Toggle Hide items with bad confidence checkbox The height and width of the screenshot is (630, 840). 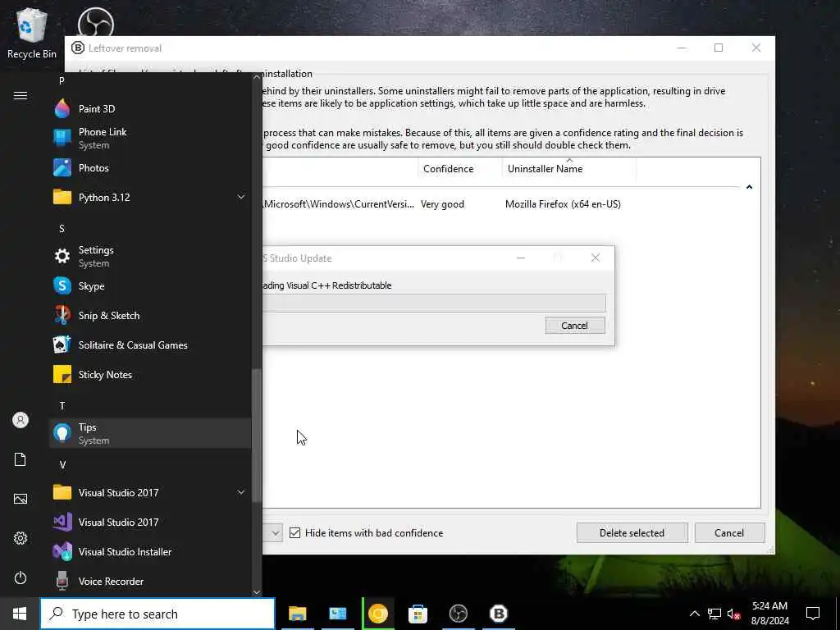[x=294, y=532]
